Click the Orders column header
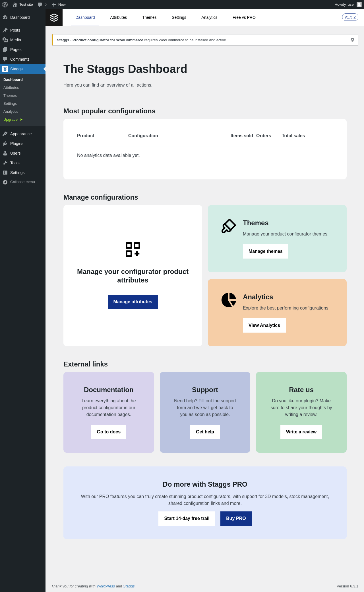 264,136
